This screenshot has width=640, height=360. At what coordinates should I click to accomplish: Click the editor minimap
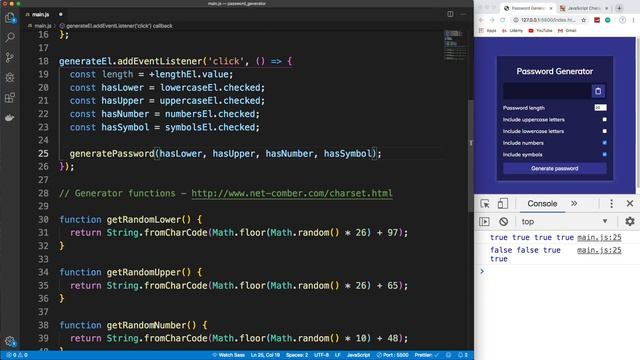pos(455,45)
